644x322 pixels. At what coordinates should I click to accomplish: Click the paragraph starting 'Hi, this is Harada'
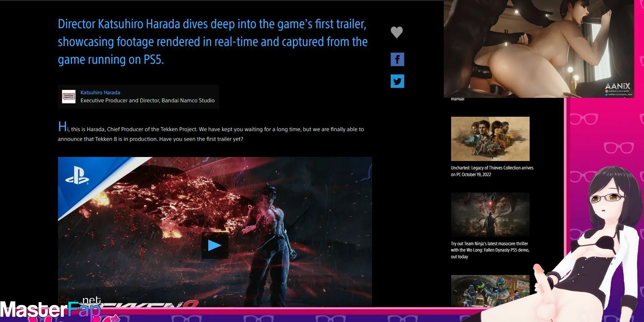(x=211, y=132)
